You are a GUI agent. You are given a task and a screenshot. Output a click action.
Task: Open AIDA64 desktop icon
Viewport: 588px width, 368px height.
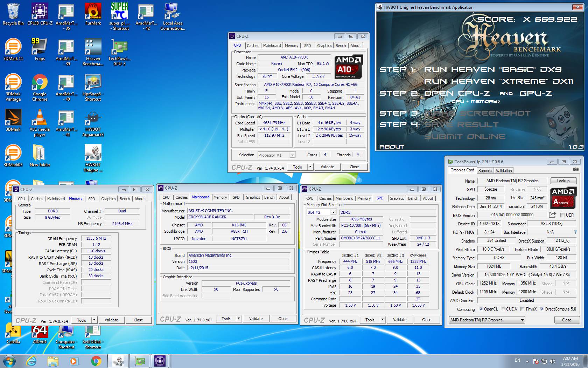pyautogui.click(x=40, y=334)
